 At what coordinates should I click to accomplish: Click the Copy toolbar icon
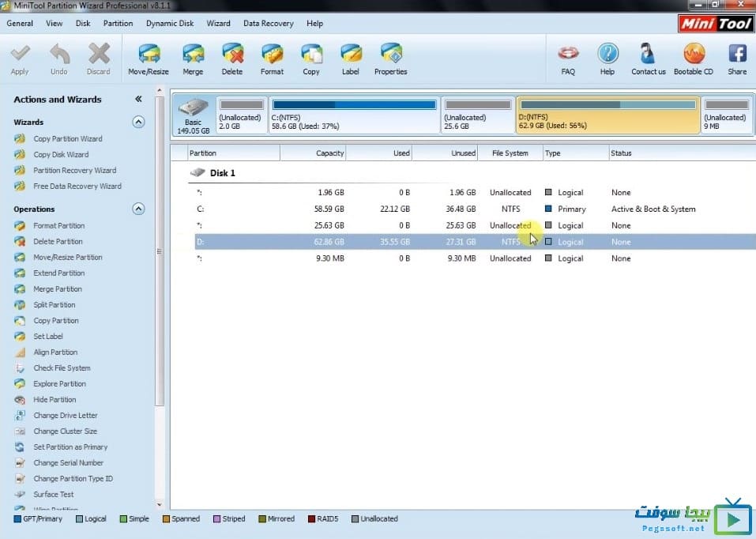(x=311, y=54)
